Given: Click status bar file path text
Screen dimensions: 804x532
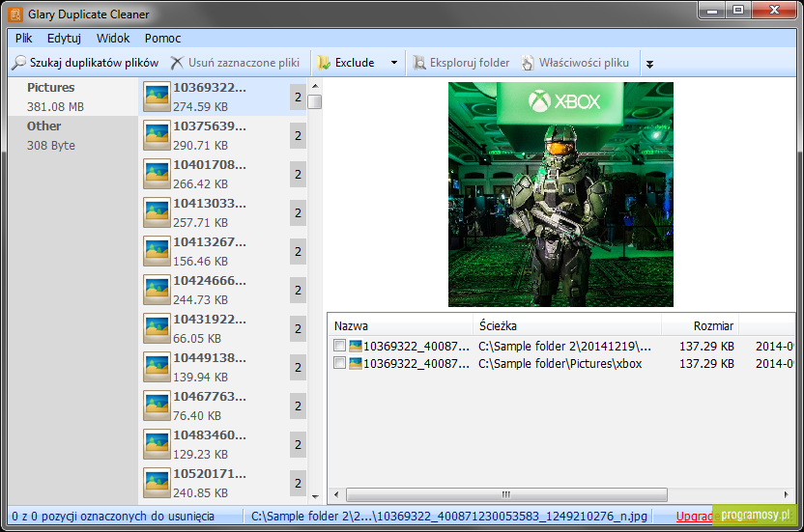Looking at the screenshot, I should pyautogui.click(x=448, y=517).
